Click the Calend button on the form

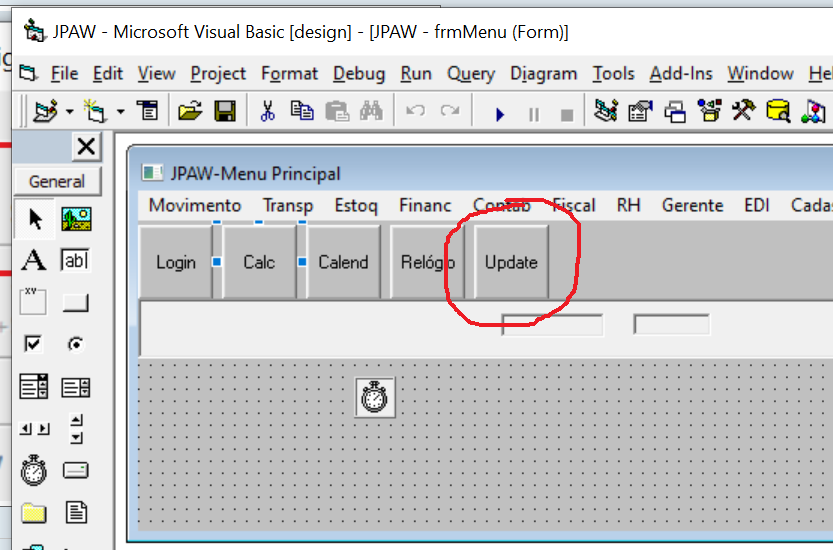(x=343, y=262)
